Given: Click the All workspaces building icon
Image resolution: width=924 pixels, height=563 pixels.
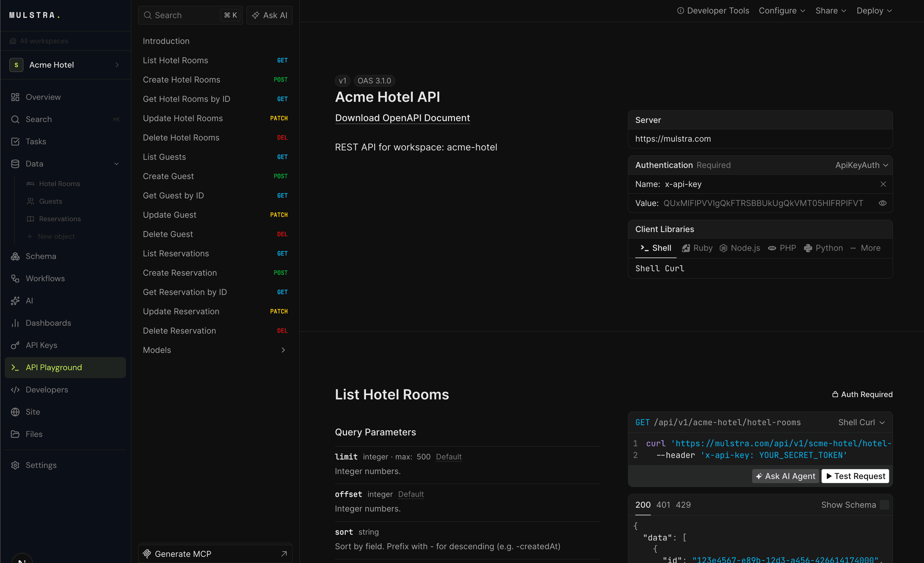Looking at the screenshot, I should tap(13, 41).
